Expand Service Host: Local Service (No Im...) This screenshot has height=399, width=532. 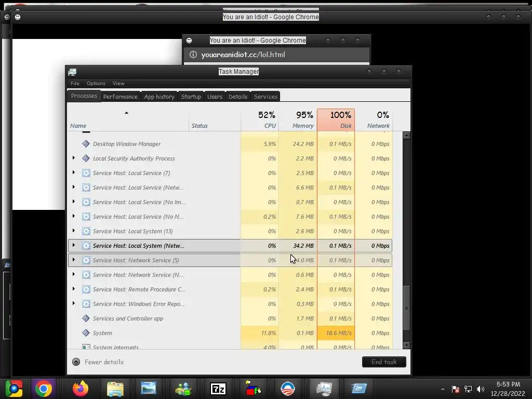(x=74, y=202)
